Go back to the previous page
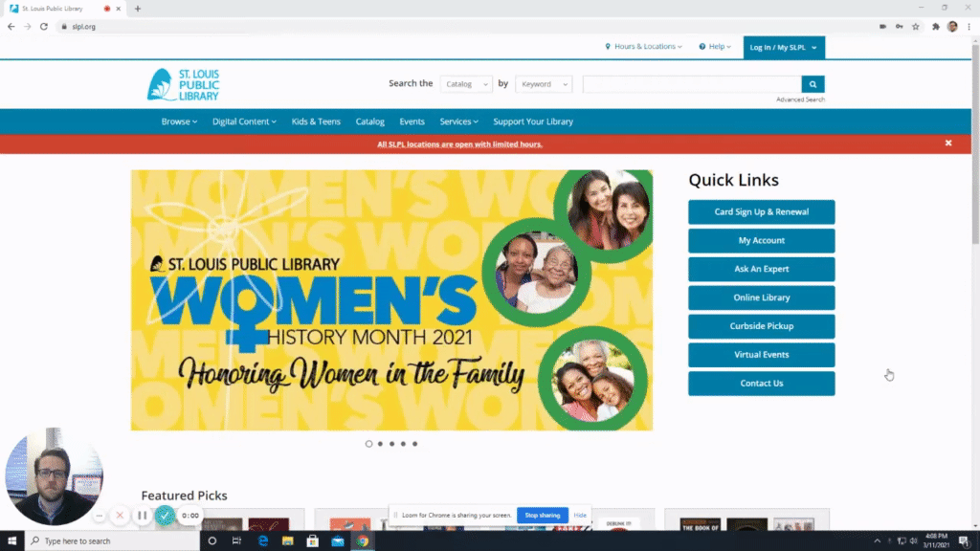 (x=11, y=27)
